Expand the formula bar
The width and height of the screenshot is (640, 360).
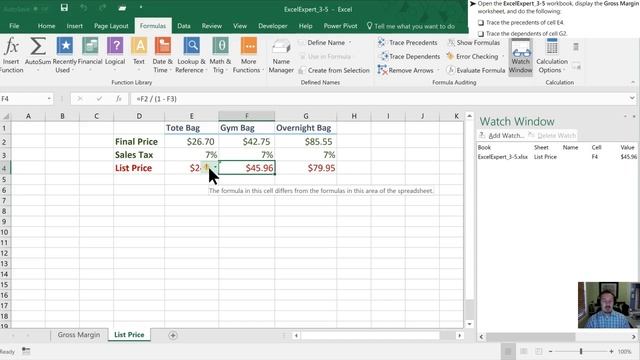click(632, 98)
